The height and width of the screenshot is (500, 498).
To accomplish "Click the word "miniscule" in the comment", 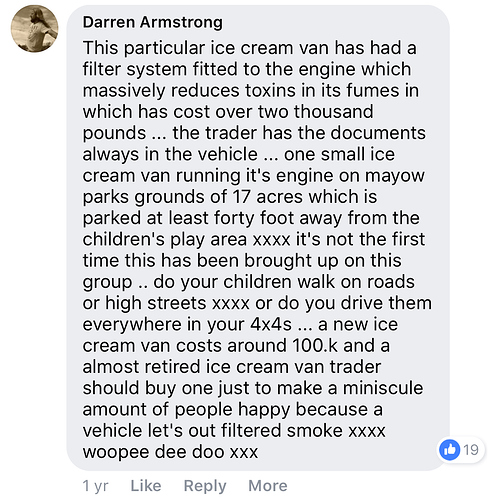I will 383,388.
